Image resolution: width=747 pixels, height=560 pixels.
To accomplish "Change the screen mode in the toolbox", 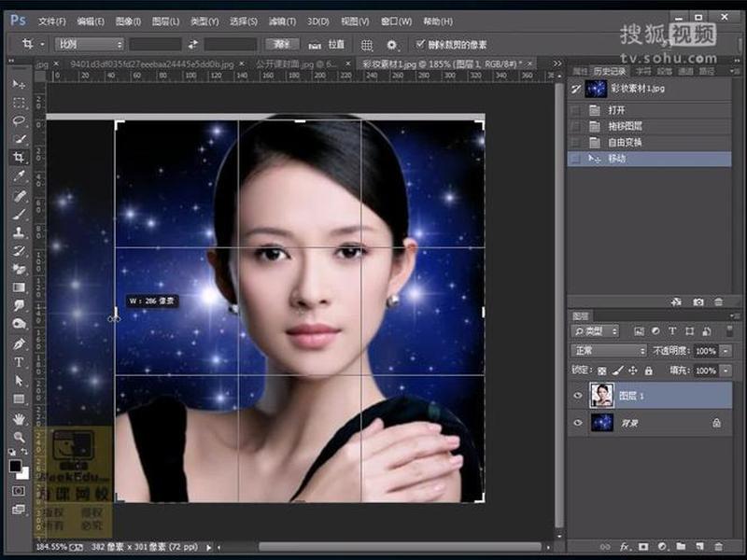I will (19, 510).
